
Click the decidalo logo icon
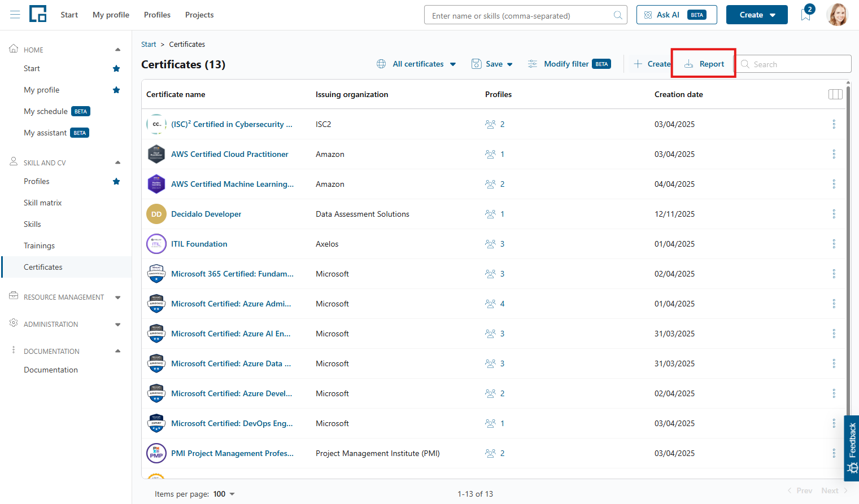pyautogui.click(x=38, y=14)
